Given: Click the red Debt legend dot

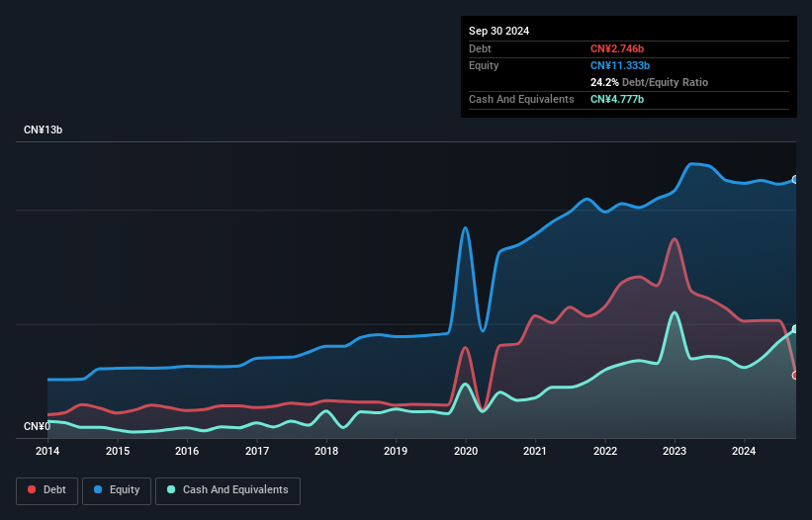Looking at the screenshot, I should pos(32,489).
